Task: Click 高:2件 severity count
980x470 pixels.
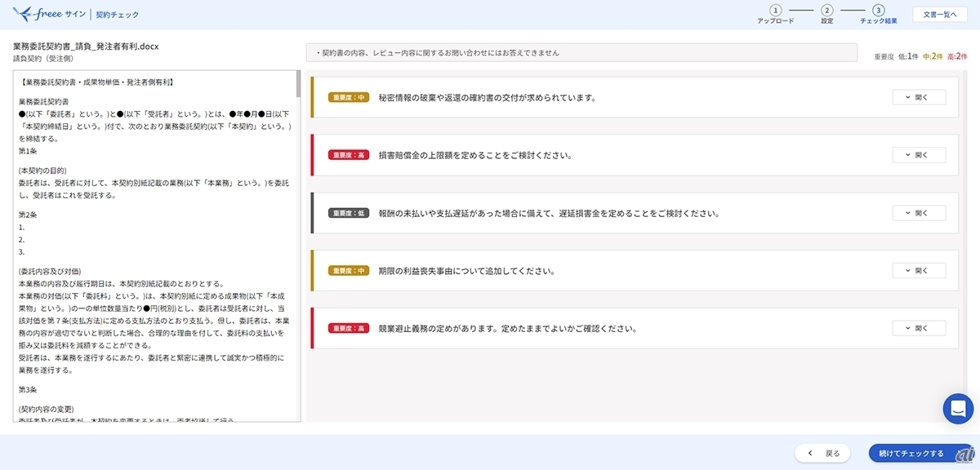Action: coord(956,56)
